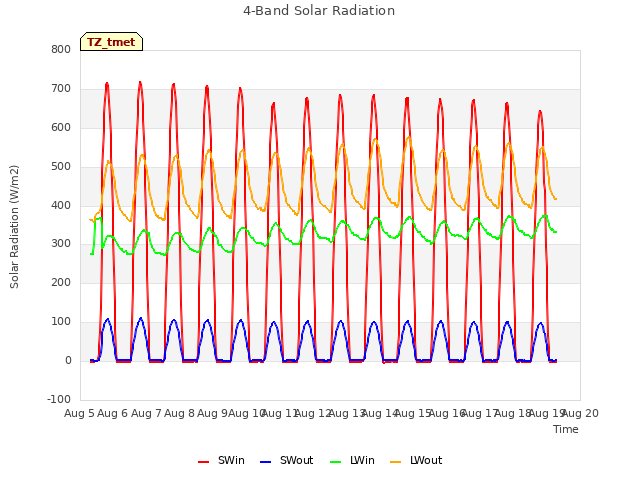Click the -100 y-axis tick label
This screenshot has width=640, height=480.
point(59,399)
